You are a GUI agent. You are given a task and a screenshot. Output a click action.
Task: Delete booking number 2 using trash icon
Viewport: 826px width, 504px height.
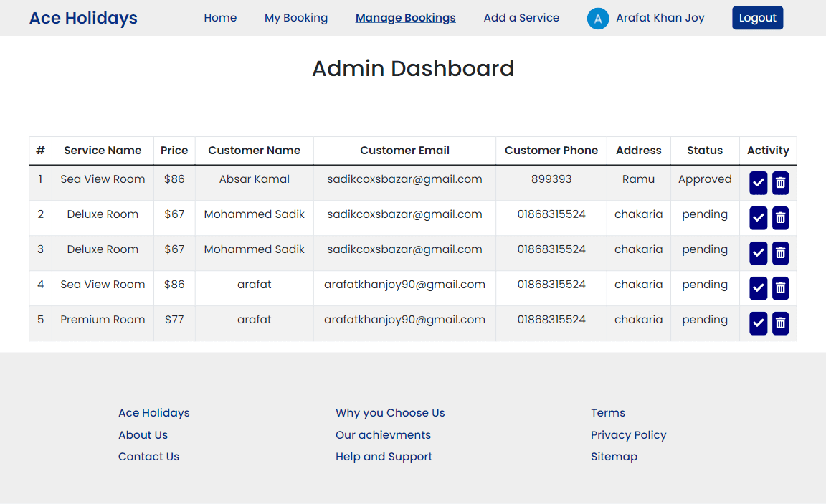[x=780, y=218]
